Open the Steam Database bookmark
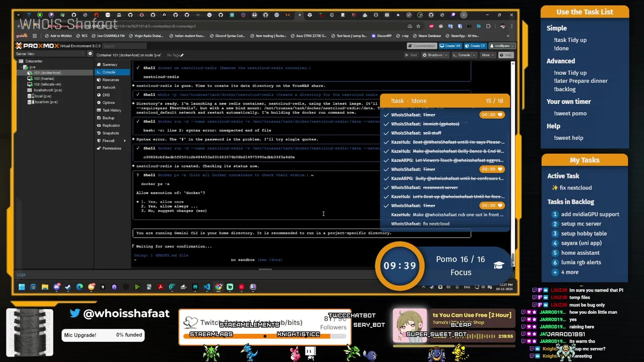644x362 pixels. point(427,36)
